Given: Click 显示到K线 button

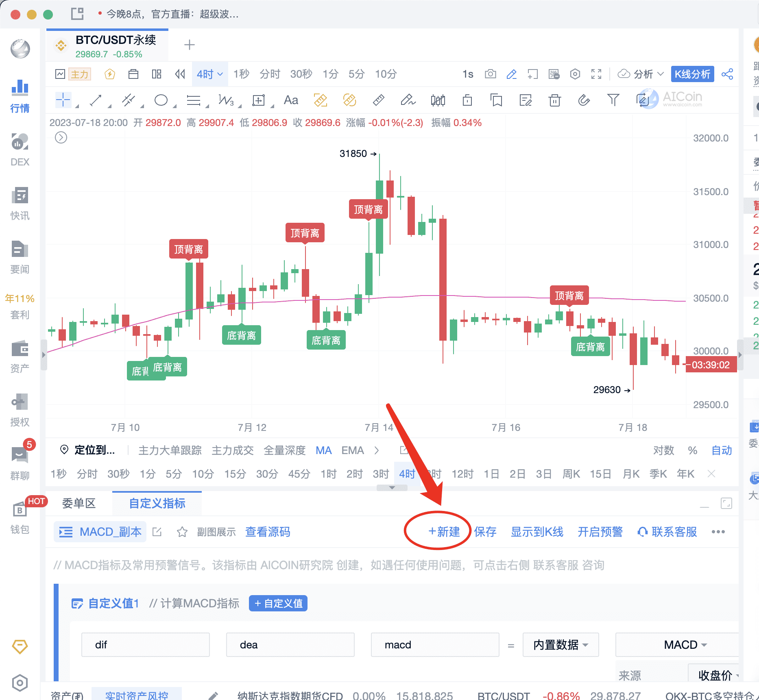Looking at the screenshot, I should (537, 532).
